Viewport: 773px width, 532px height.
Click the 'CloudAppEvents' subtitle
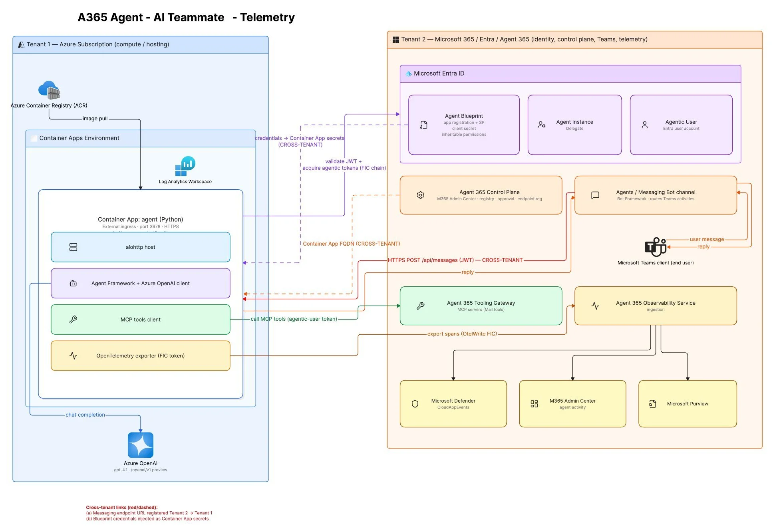[x=453, y=407]
